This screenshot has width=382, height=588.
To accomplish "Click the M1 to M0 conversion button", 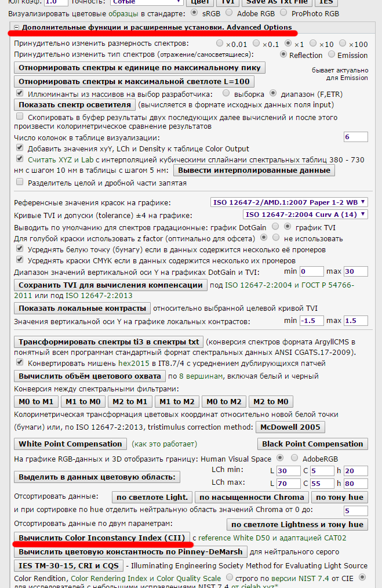I will click(x=83, y=402).
